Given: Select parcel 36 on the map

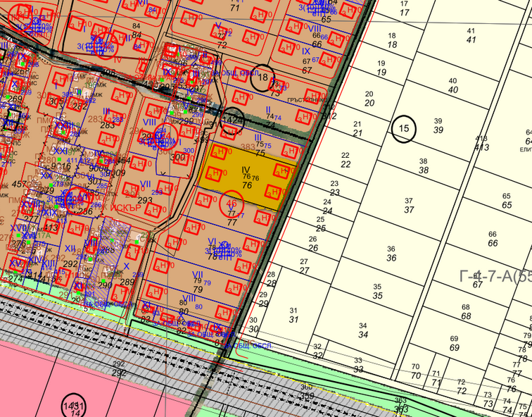Looking at the screenshot, I should pos(391,254).
